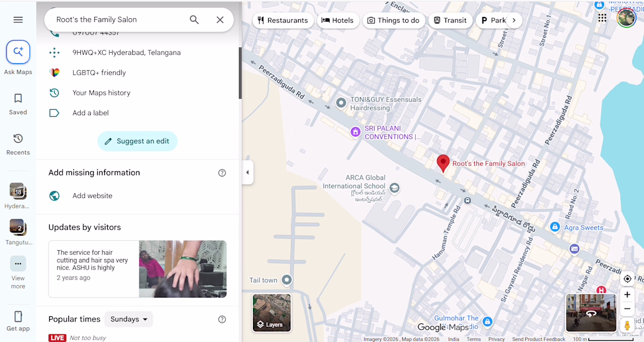Open help for Add missing information
644x342 pixels.
click(x=222, y=172)
